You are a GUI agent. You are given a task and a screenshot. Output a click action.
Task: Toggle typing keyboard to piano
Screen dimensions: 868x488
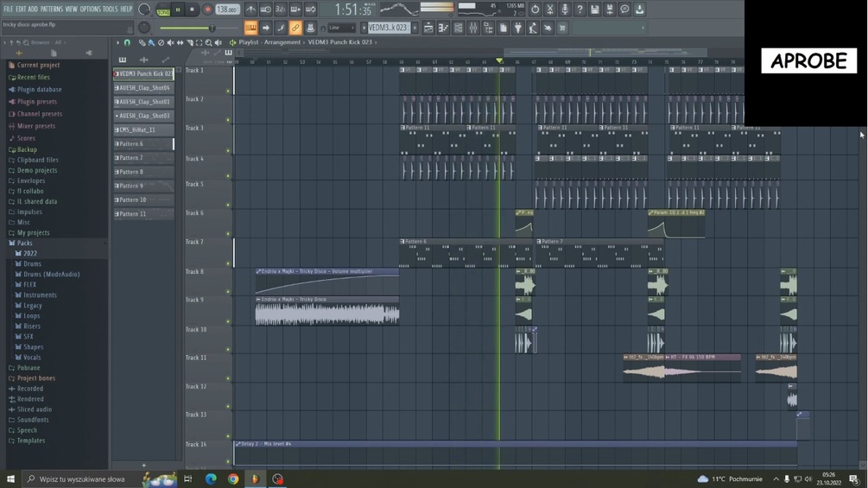pos(250,28)
